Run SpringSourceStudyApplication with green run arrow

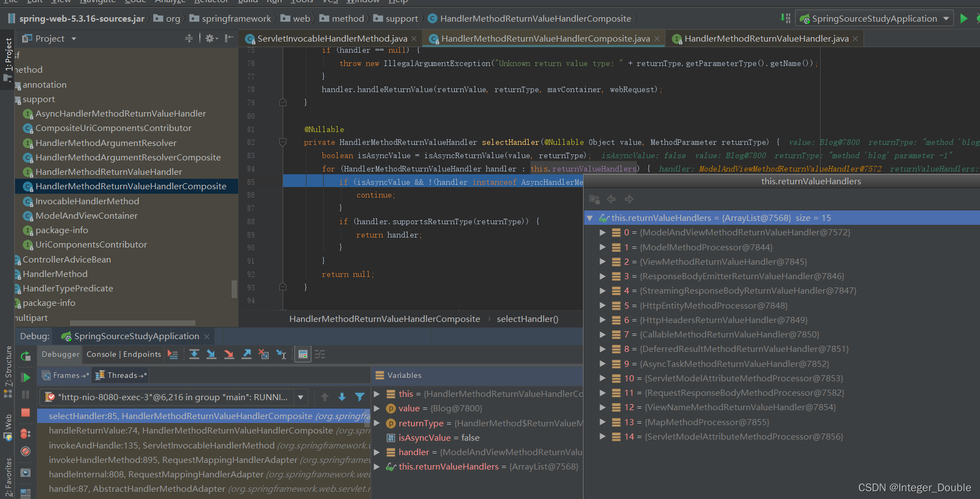[964, 18]
